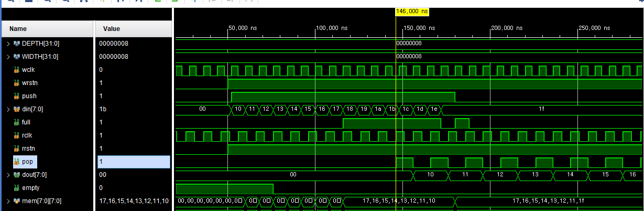644x211 pixels.
Task: Click the rrstn waveform high region
Action: [435, 149]
